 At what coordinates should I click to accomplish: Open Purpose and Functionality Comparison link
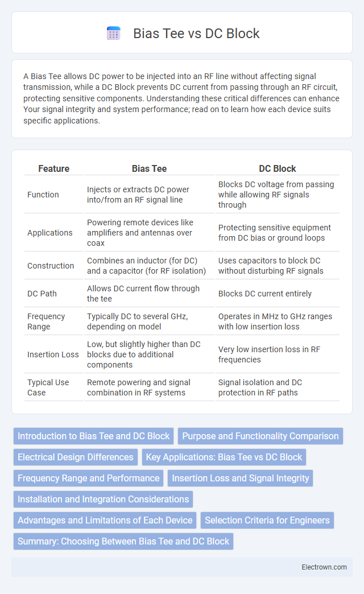pyautogui.click(x=260, y=436)
